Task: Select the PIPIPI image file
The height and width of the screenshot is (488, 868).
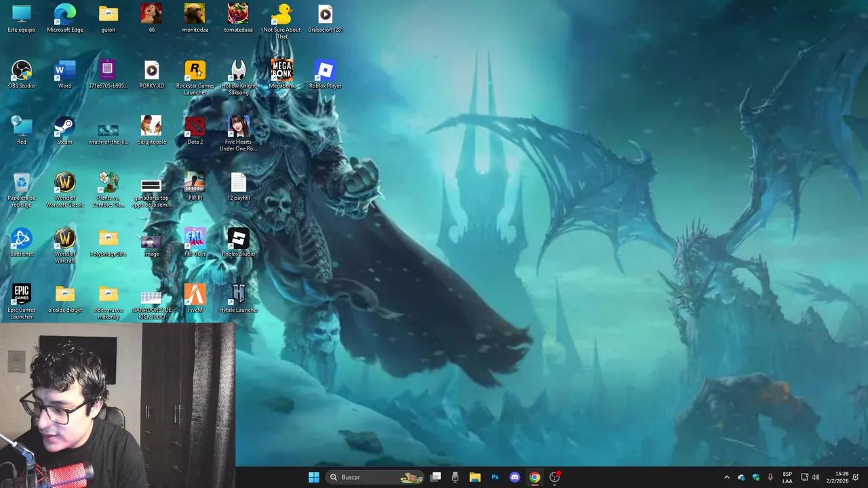Action: coord(195,187)
